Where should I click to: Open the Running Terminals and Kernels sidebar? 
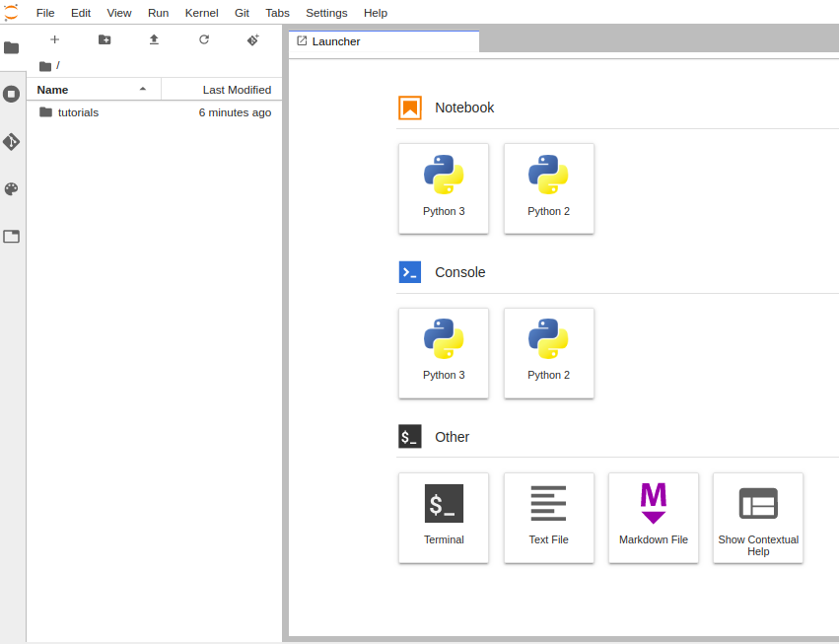11,95
